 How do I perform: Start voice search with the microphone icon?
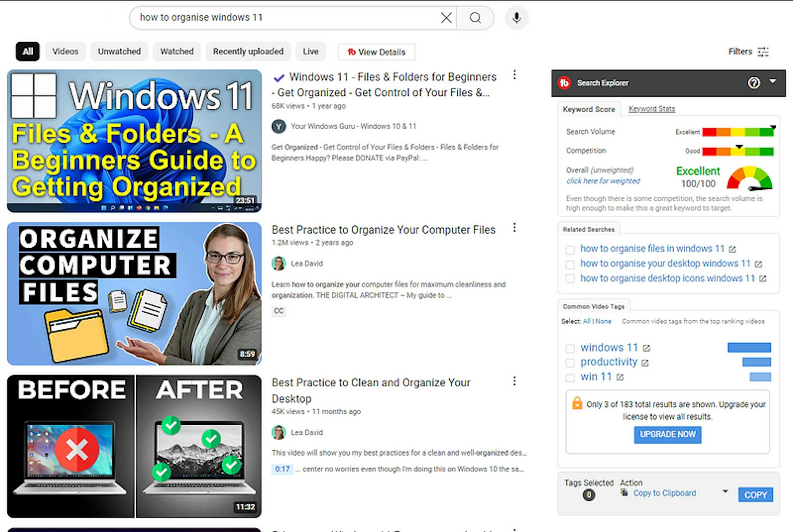[x=516, y=18]
